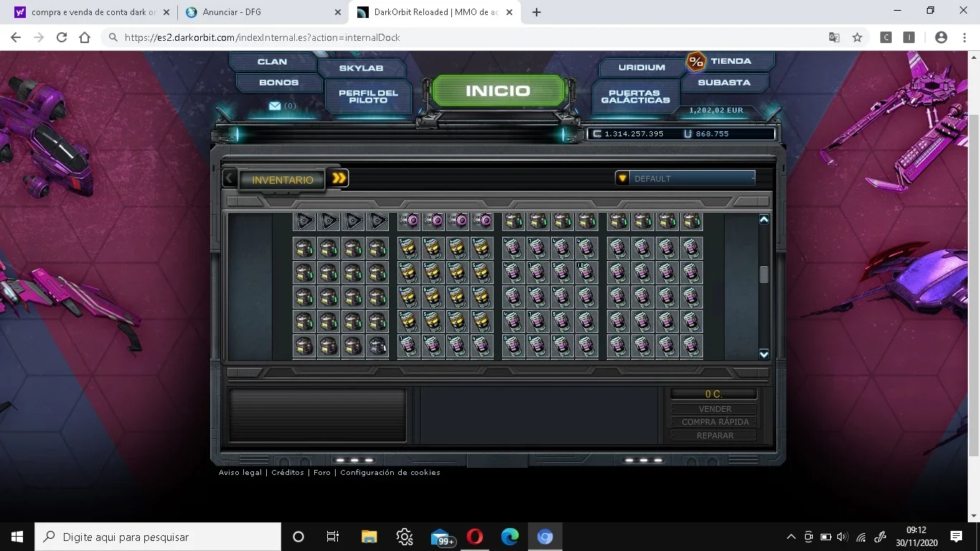980x551 pixels.
Task: Expand the DEFAULT dropdown
Action: (685, 179)
